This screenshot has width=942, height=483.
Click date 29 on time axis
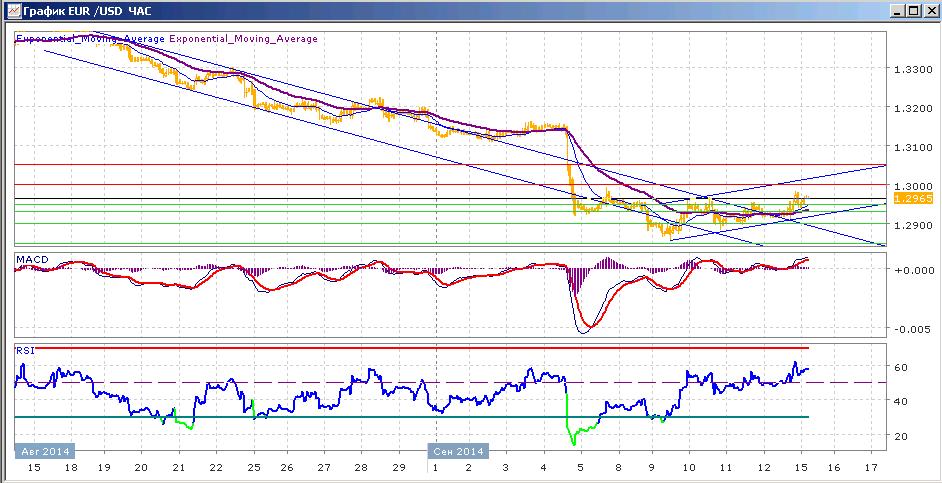pos(398,467)
